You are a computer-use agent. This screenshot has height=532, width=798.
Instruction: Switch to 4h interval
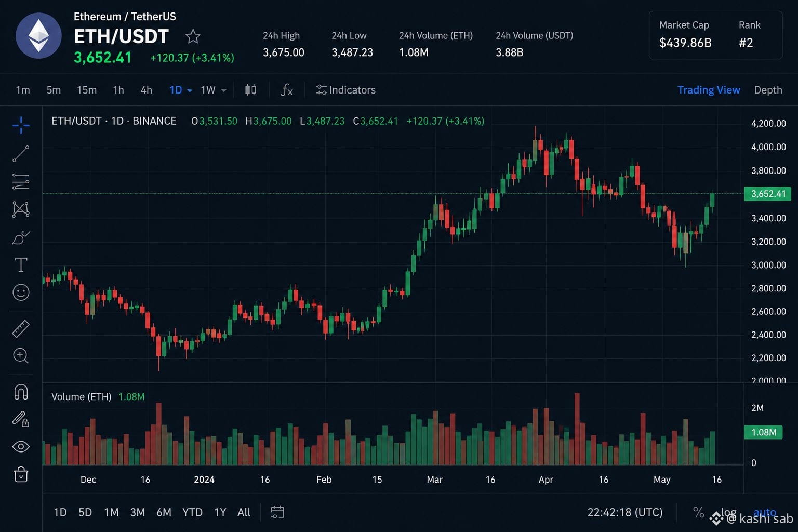click(147, 90)
